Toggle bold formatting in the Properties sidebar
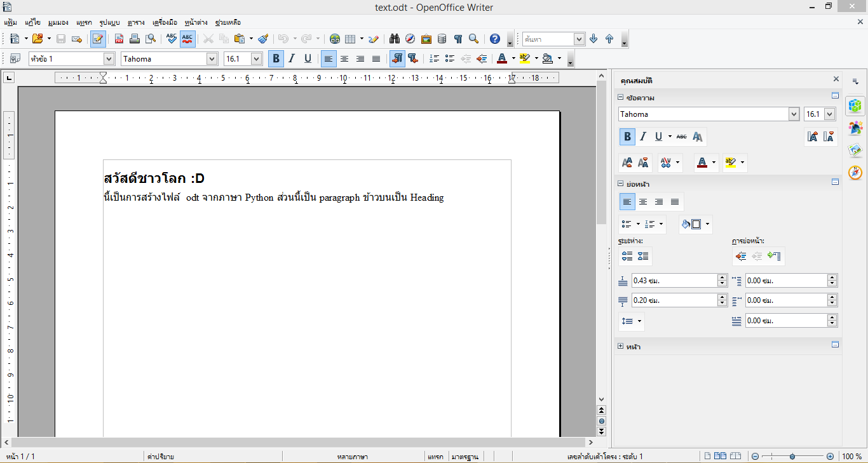Viewport: 868px width, 463px height. pos(627,137)
